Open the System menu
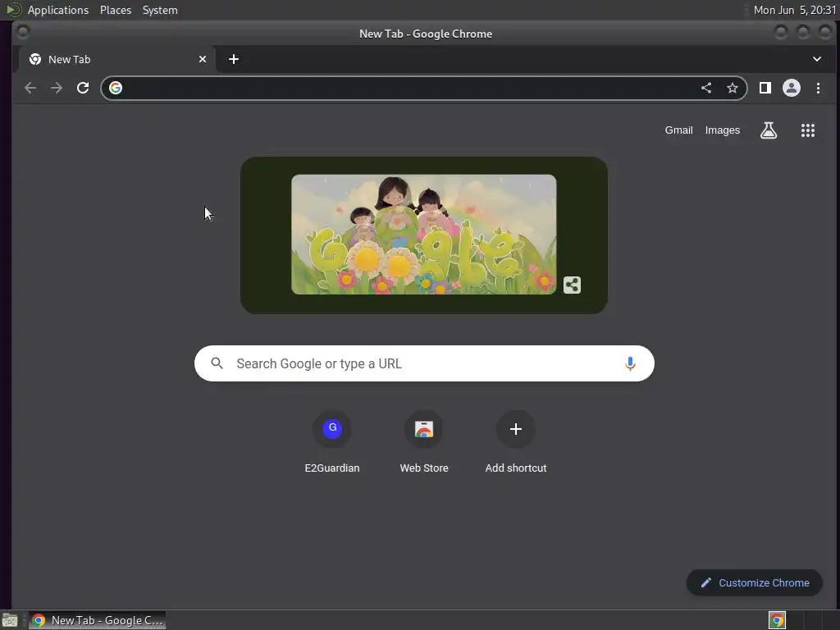This screenshot has height=630, width=840. click(x=160, y=10)
